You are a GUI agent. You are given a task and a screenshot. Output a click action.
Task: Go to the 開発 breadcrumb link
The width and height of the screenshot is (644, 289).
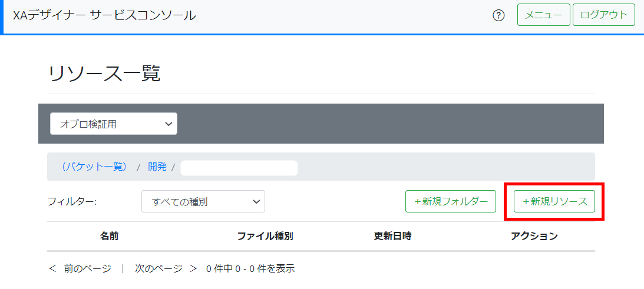(157, 167)
